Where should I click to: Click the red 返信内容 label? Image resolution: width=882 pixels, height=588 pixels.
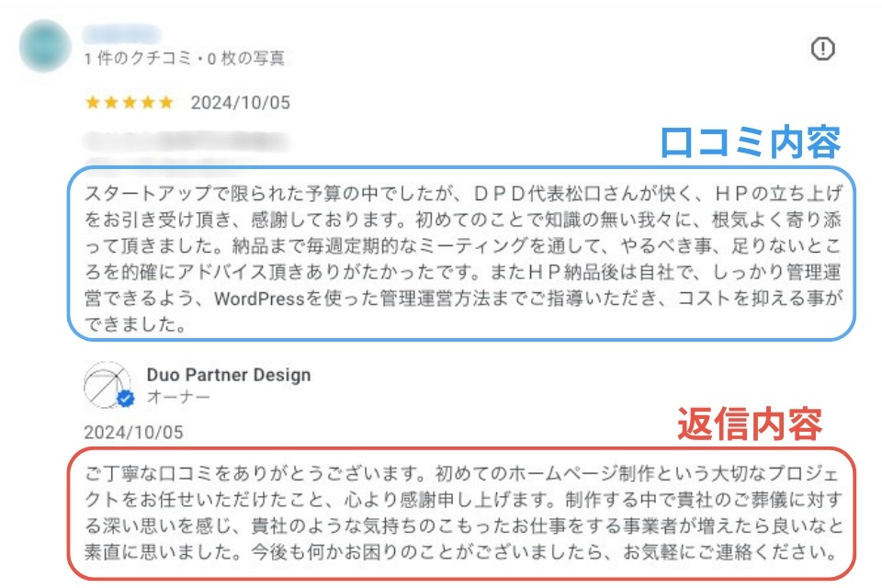[x=749, y=424]
